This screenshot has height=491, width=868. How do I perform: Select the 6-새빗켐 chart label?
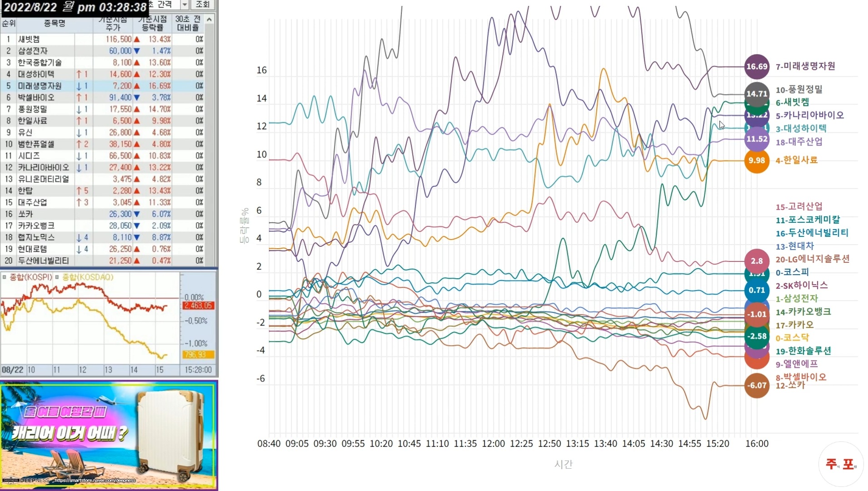click(792, 102)
